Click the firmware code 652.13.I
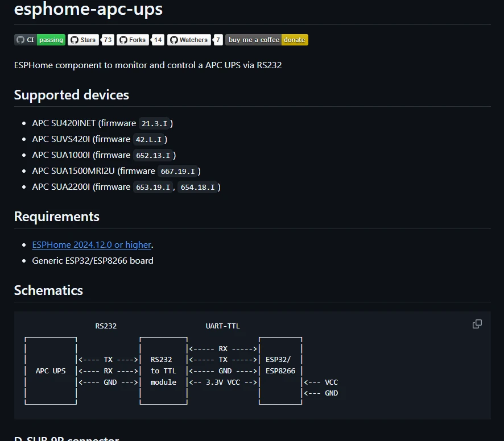 pos(153,155)
